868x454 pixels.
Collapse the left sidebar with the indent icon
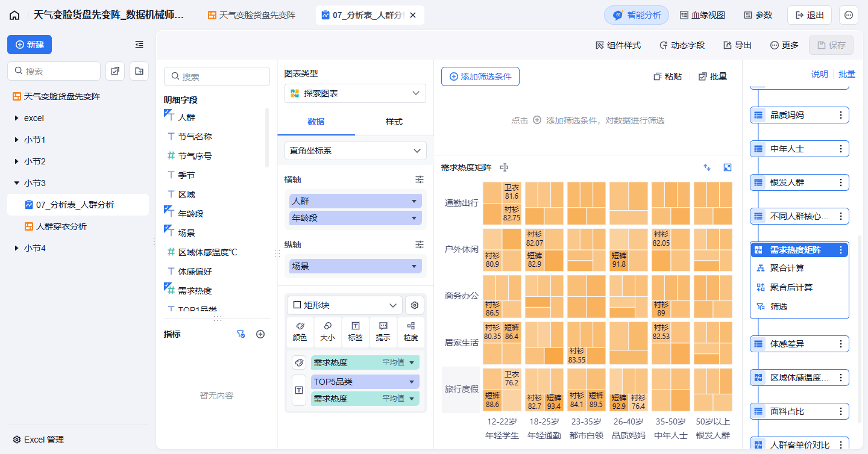tap(139, 45)
